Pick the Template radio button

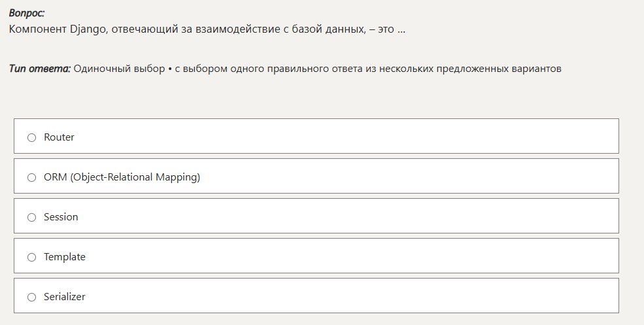[31, 257]
